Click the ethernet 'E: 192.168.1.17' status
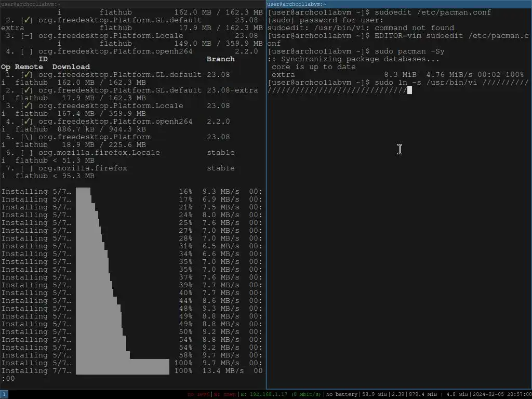 click(281, 395)
